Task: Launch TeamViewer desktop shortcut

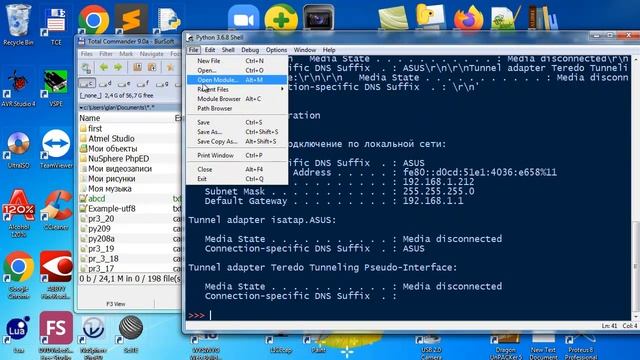Action: 56,149
